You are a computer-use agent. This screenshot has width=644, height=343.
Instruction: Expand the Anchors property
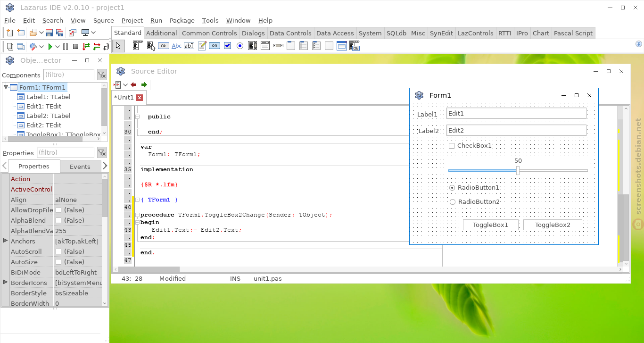pos(6,241)
